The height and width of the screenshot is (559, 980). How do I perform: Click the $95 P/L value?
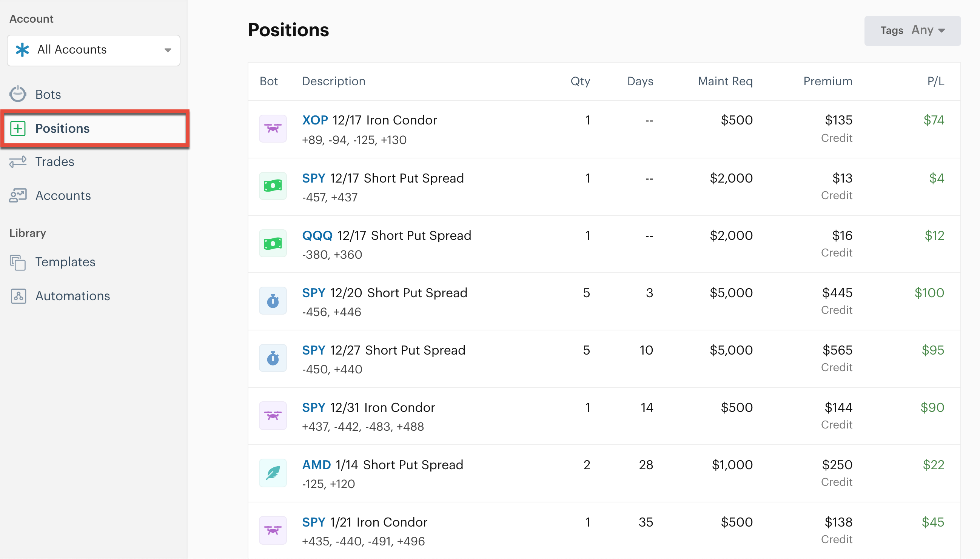click(933, 350)
